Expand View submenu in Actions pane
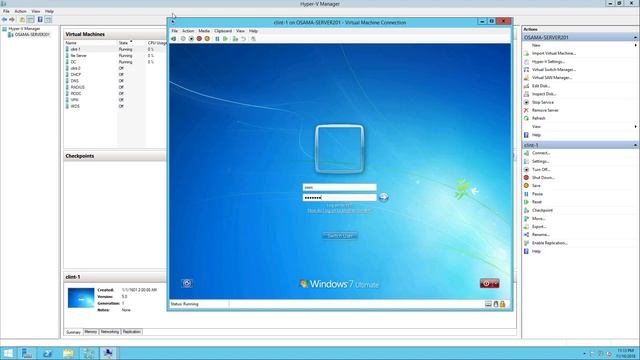Image resolution: width=640 pixels, height=360 pixels. point(635,127)
